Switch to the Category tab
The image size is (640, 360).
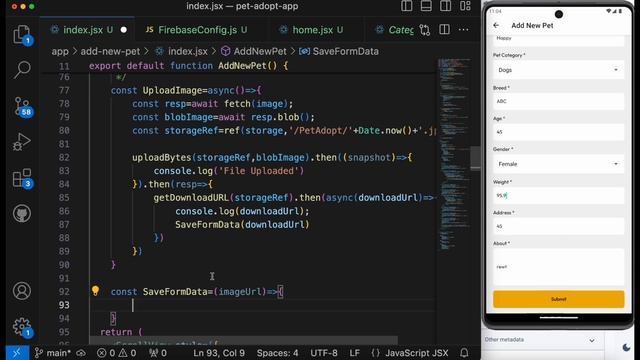[x=395, y=30]
